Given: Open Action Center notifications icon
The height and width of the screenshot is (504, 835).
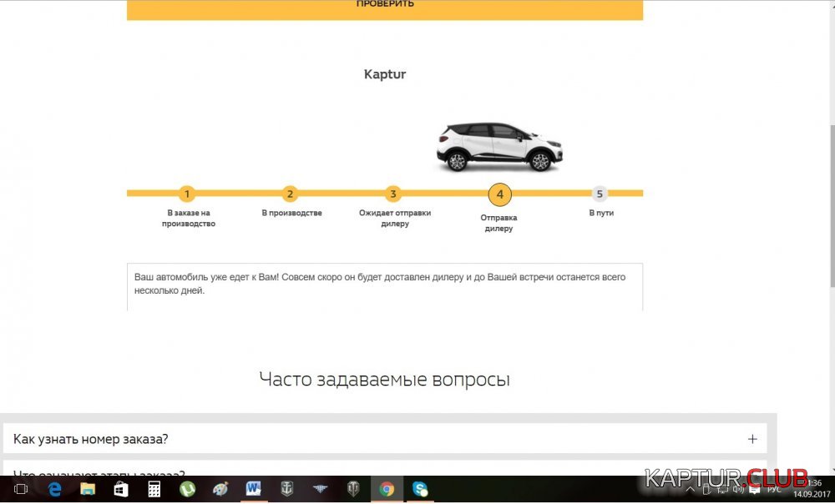Looking at the screenshot, I should [755, 490].
